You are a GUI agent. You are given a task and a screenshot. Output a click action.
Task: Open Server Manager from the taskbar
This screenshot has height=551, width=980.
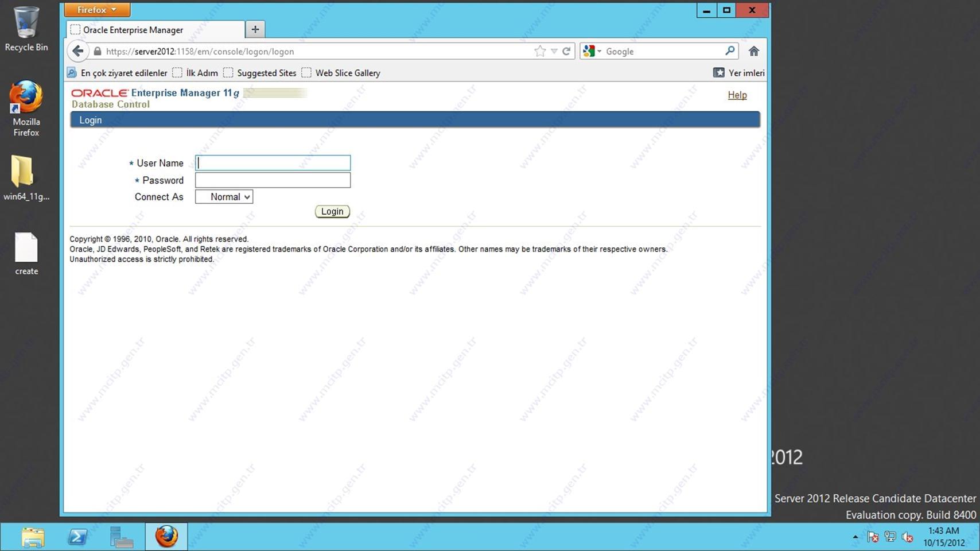[x=122, y=537]
